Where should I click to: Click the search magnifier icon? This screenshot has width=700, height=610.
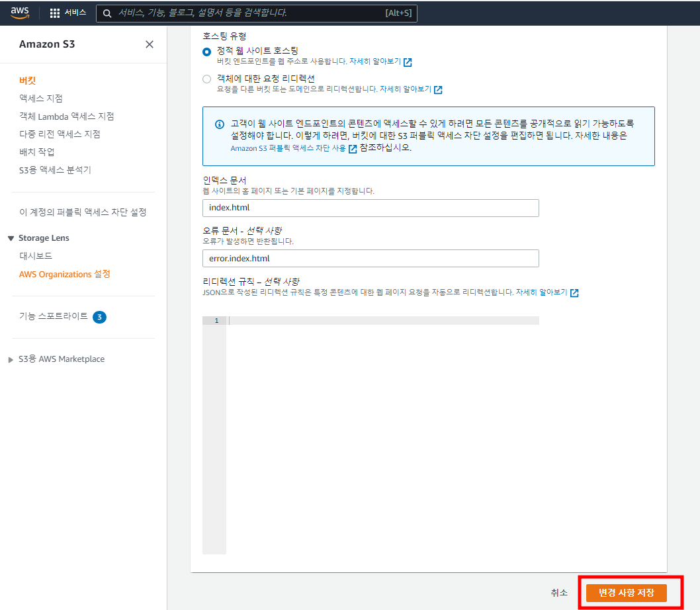coord(107,13)
